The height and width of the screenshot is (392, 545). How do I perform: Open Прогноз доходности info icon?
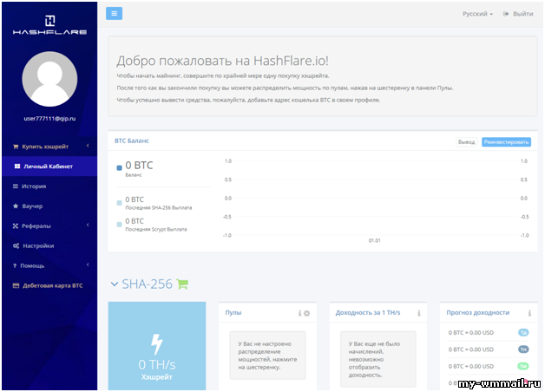click(529, 313)
